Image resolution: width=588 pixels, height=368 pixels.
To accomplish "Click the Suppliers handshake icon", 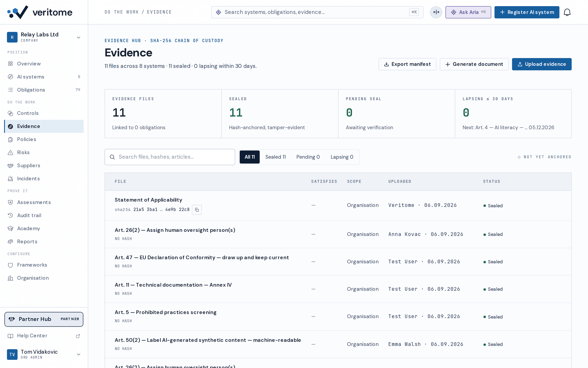I will point(10,166).
